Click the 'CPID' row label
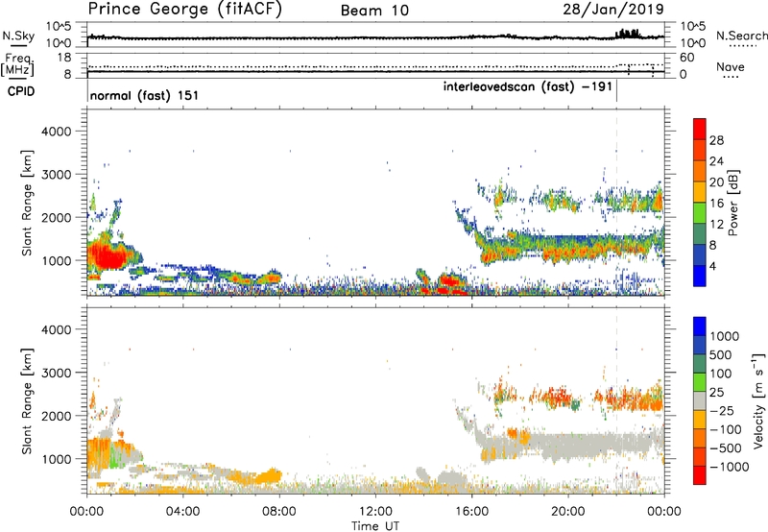Screen dimensions: 768x532 click(x=21, y=91)
